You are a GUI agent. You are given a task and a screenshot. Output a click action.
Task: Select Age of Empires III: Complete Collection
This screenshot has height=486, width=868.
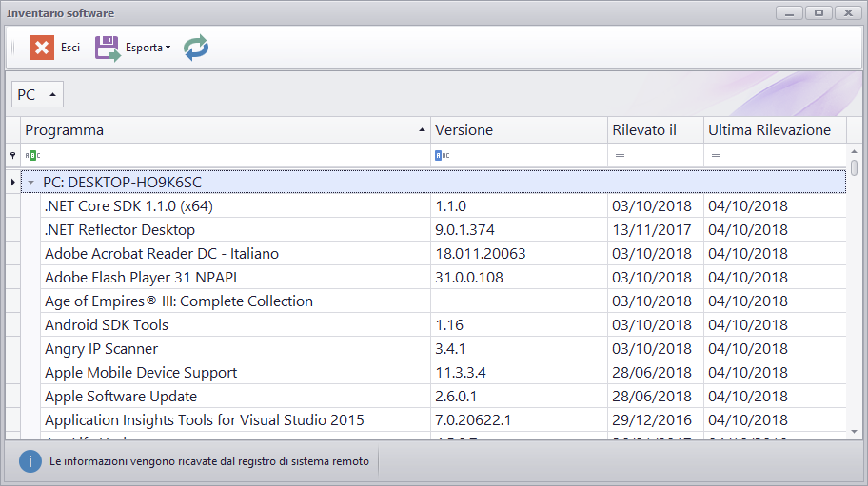[444, 301]
